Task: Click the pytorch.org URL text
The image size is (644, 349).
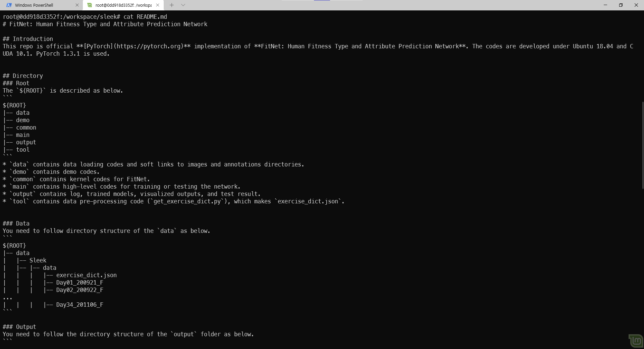Action: tap(149, 46)
